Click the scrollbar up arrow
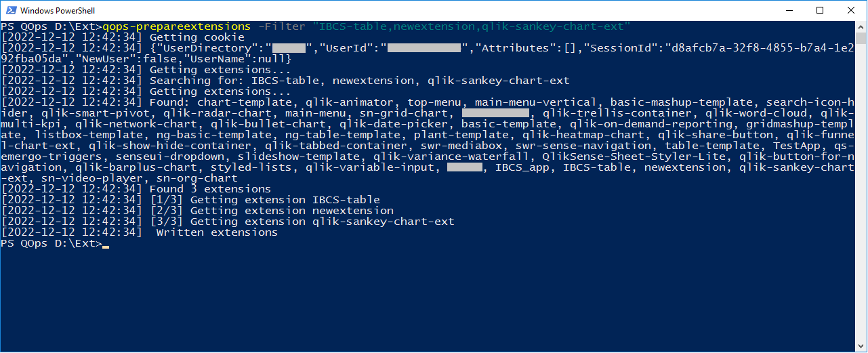Viewport: 868px width, 353px height. [x=861, y=26]
